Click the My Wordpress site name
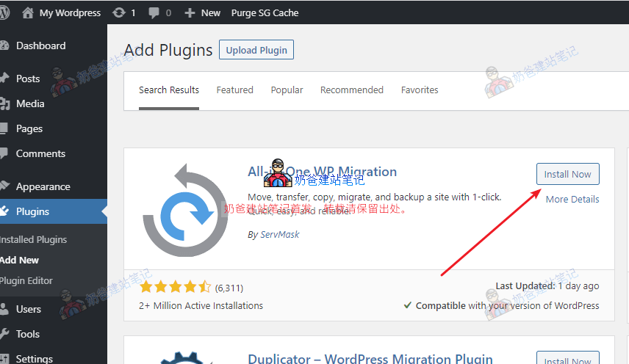 pos(70,12)
